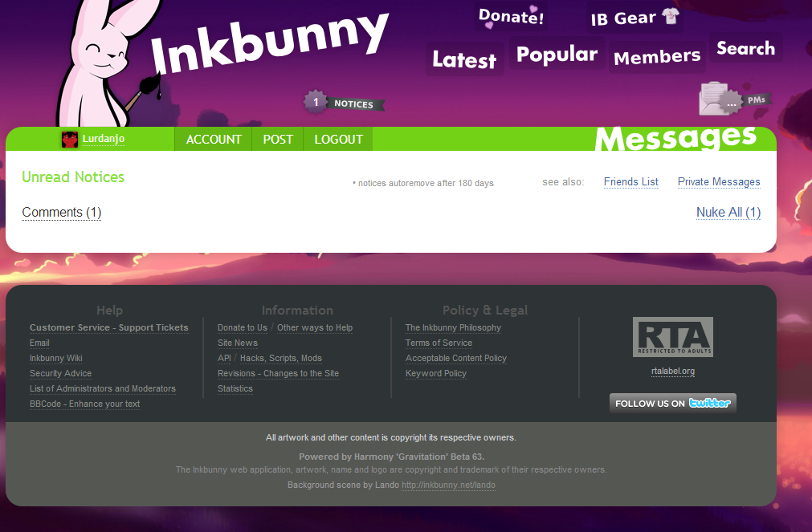Open the Inkbunny Wiki link

coord(56,358)
